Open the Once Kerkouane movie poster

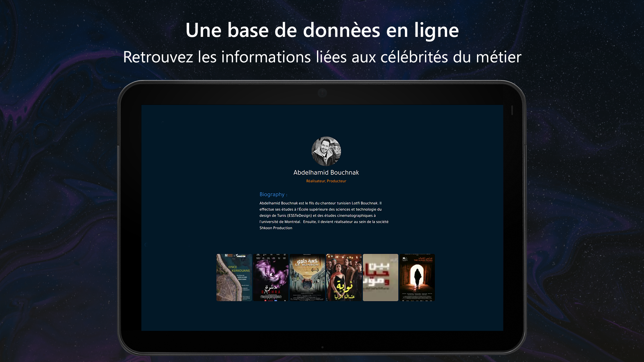point(234,277)
